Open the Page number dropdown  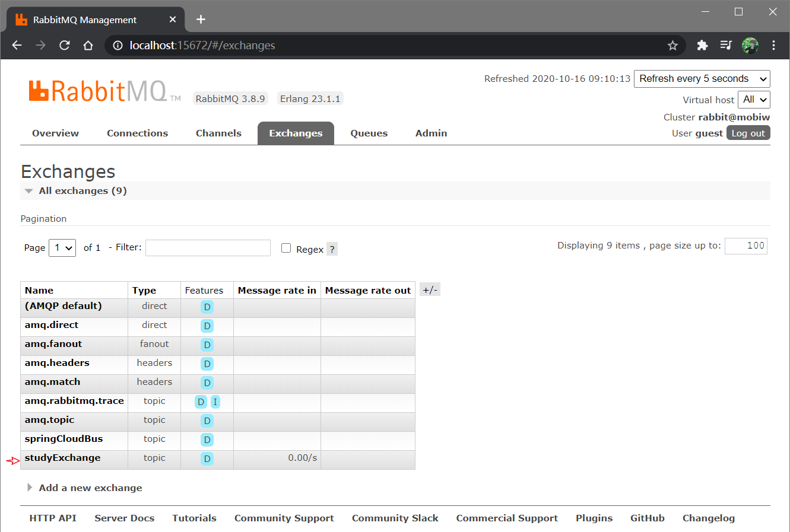pyautogui.click(x=62, y=247)
